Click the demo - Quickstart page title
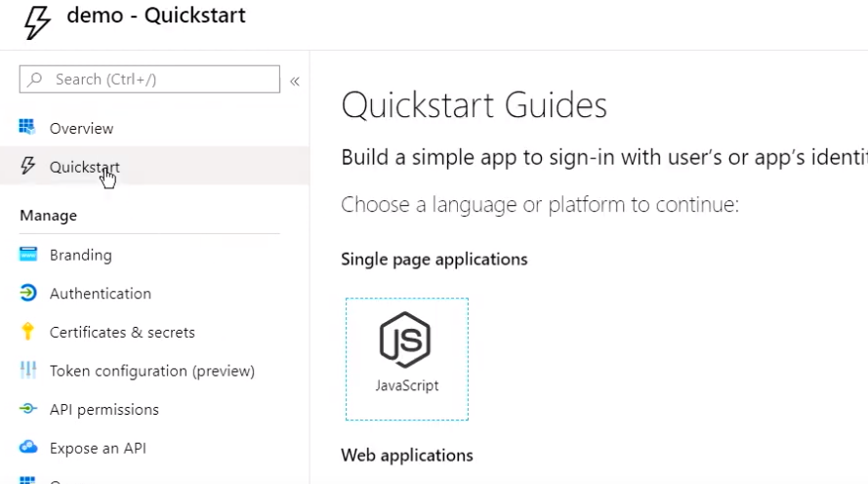Viewport: 868px width, 484px height. point(156,16)
